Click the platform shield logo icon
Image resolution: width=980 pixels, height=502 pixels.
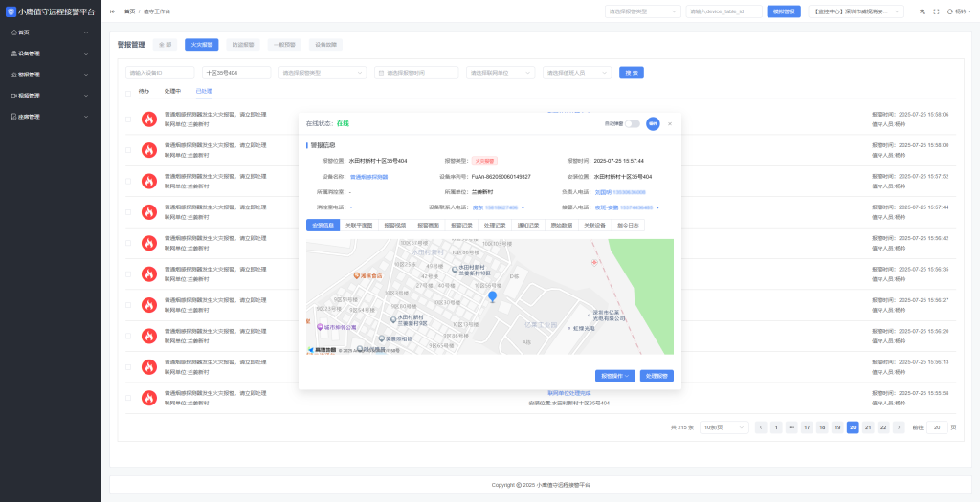point(11,11)
